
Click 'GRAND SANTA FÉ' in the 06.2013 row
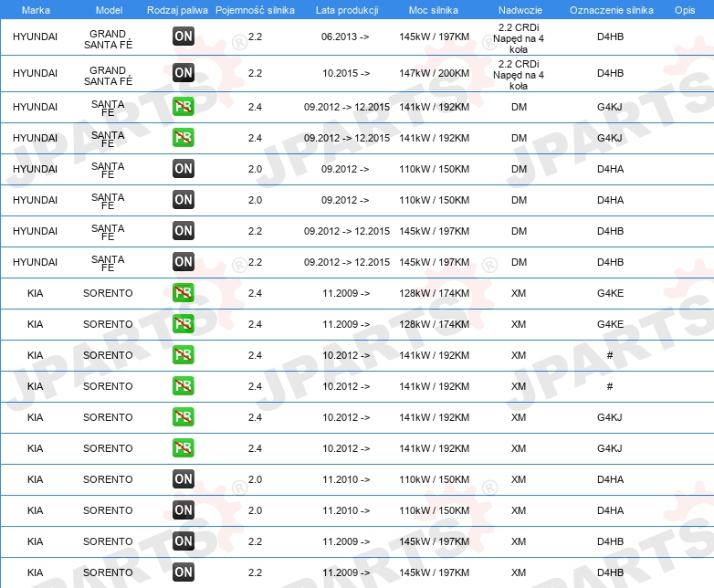(108, 39)
